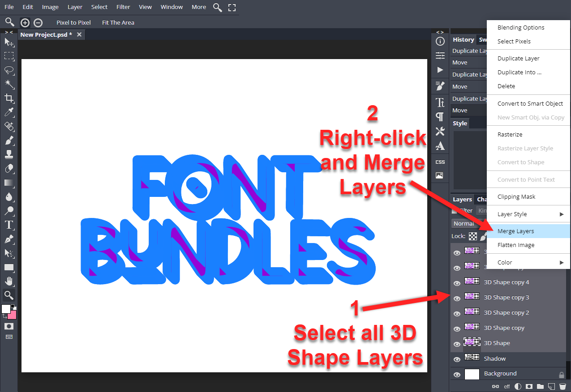Switch to the History tab

463,39
